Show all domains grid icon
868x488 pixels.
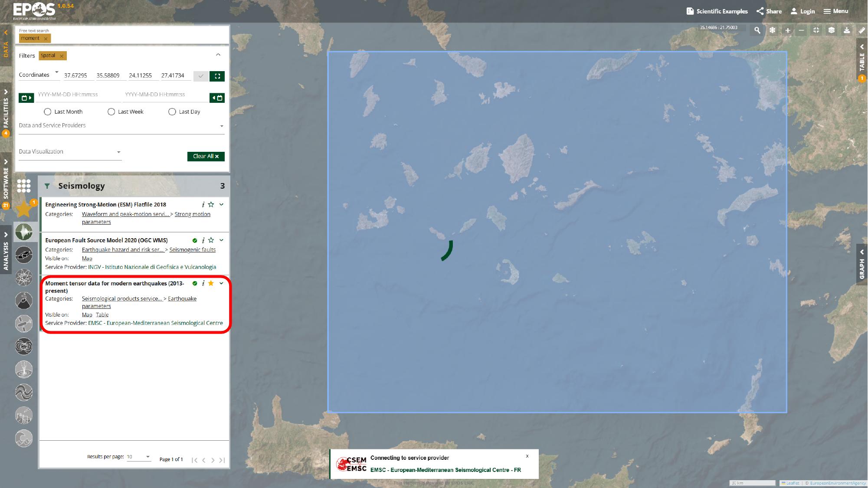pos(24,186)
